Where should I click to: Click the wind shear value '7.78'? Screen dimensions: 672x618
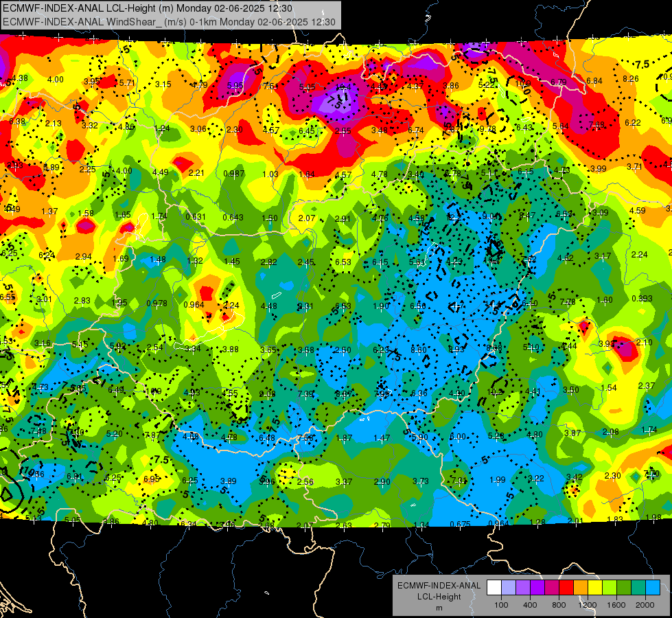(568, 302)
